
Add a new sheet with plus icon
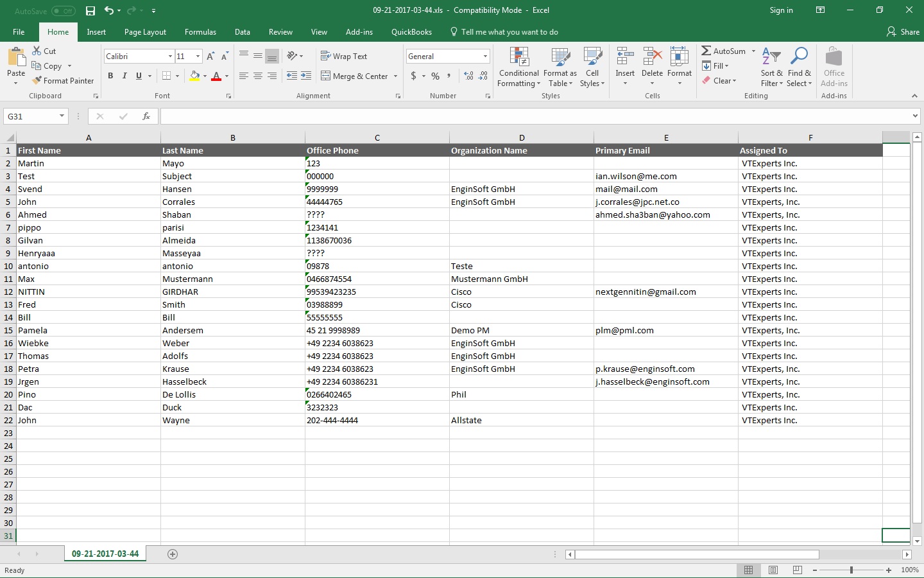(x=173, y=554)
